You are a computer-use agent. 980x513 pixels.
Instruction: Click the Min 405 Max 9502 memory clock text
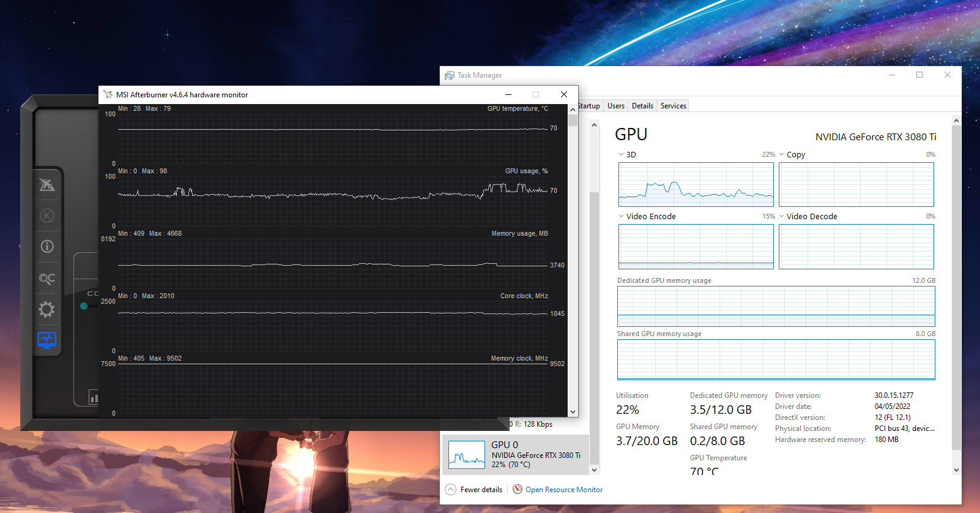[150, 358]
